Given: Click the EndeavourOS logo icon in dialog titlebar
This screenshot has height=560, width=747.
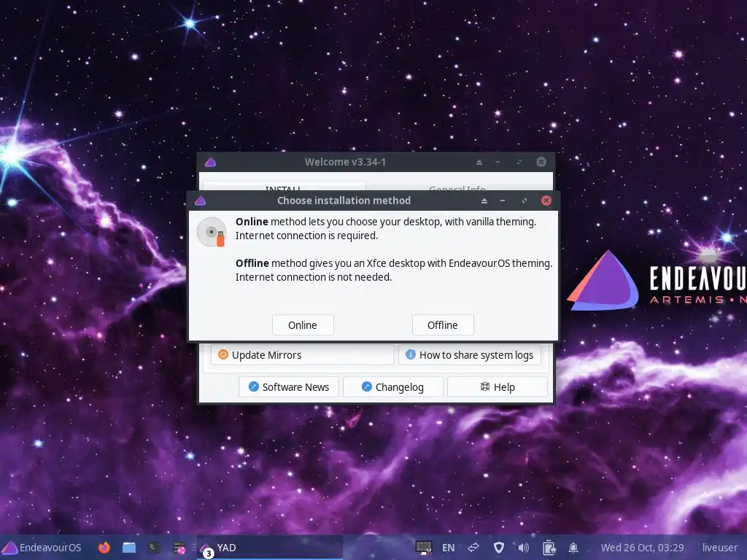Looking at the screenshot, I should click(x=200, y=201).
